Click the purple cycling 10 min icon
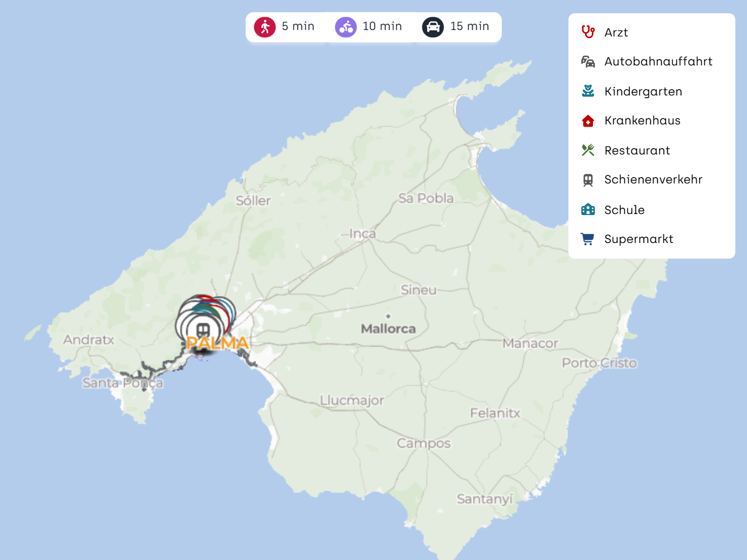The height and width of the screenshot is (560, 747). coord(346,27)
